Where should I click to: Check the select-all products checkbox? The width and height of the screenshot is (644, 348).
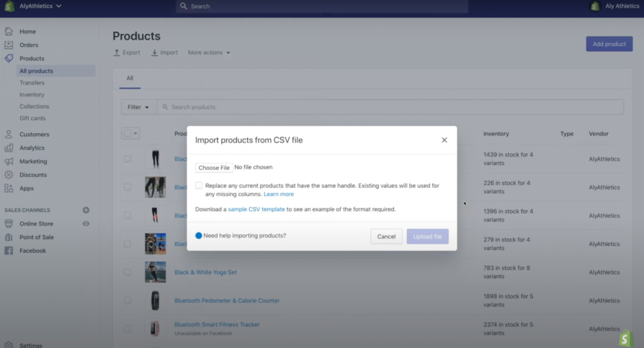[127, 133]
